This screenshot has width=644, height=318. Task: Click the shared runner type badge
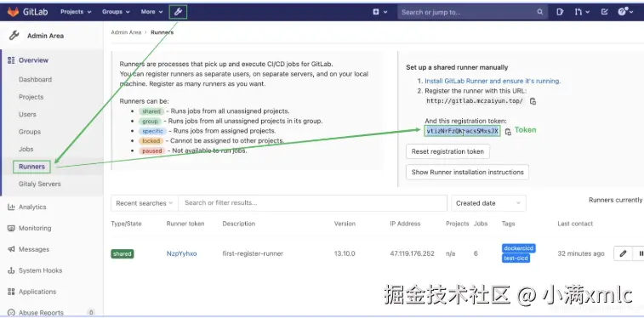pyautogui.click(x=123, y=254)
